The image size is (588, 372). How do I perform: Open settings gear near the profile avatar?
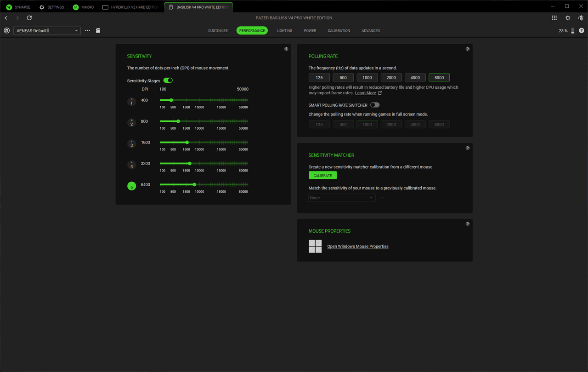click(568, 18)
